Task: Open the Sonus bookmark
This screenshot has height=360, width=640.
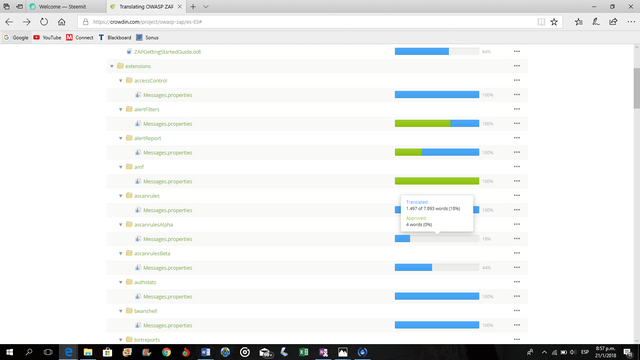Action: (x=147, y=38)
